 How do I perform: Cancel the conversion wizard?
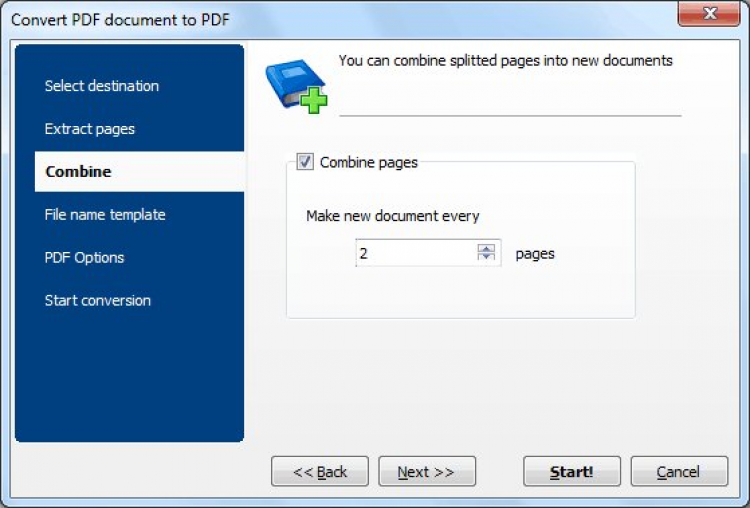click(678, 472)
